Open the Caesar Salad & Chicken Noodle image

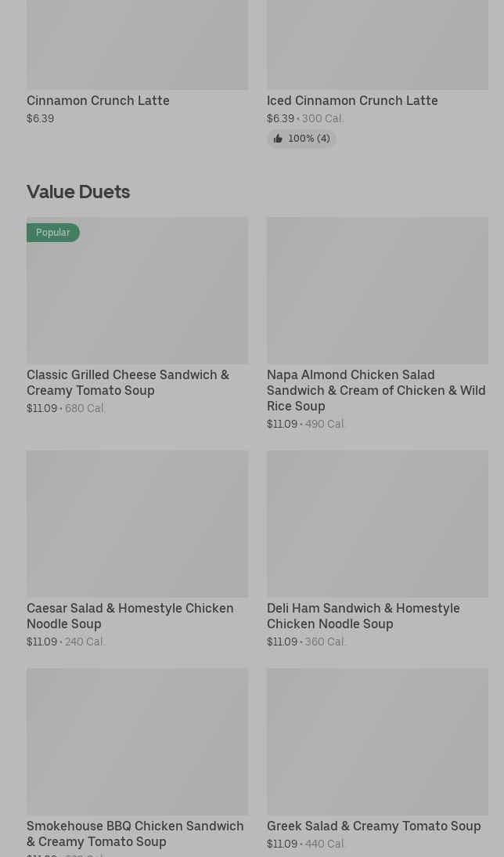pos(137,523)
